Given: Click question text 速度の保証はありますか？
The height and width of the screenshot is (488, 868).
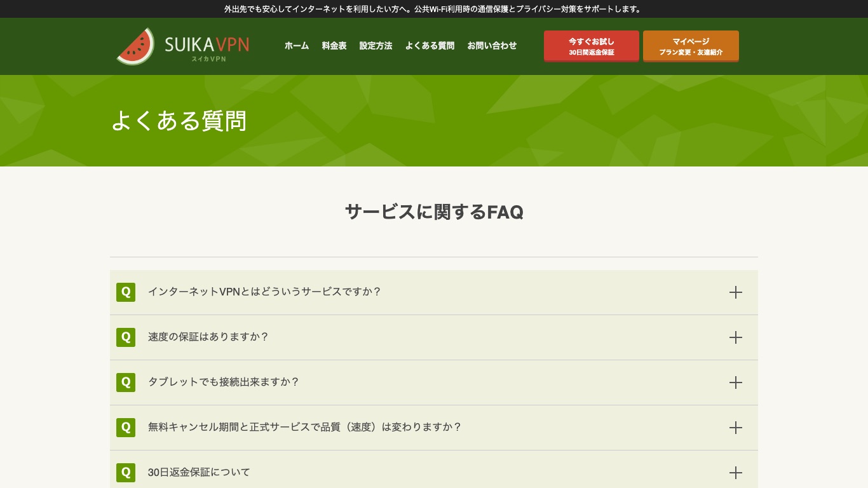Looking at the screenshot, I should click(208, 337).
